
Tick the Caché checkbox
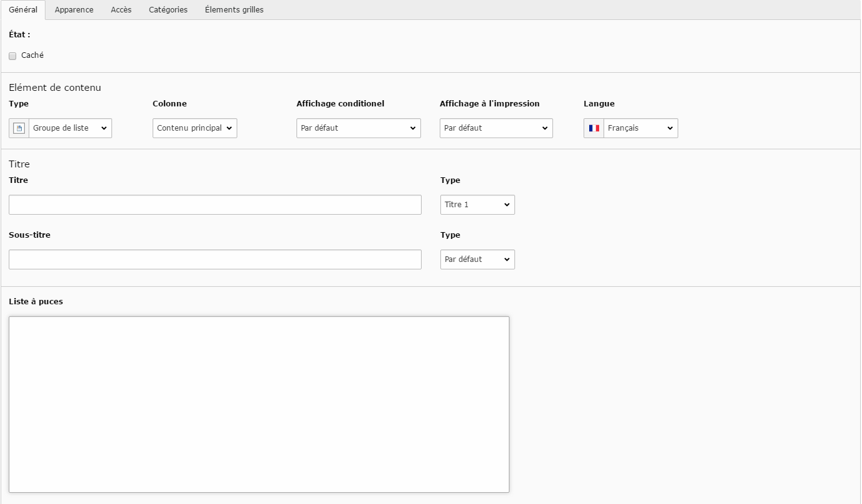click(12, 56)
